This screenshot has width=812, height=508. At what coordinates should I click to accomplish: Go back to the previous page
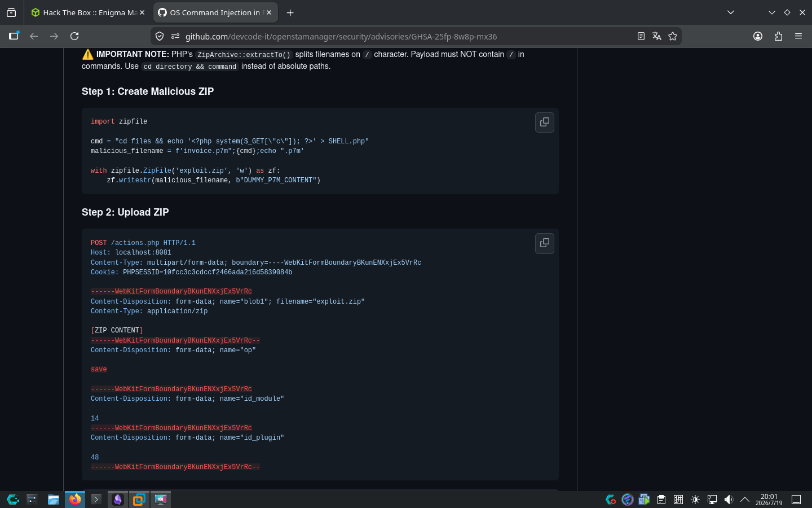point(34,36)
